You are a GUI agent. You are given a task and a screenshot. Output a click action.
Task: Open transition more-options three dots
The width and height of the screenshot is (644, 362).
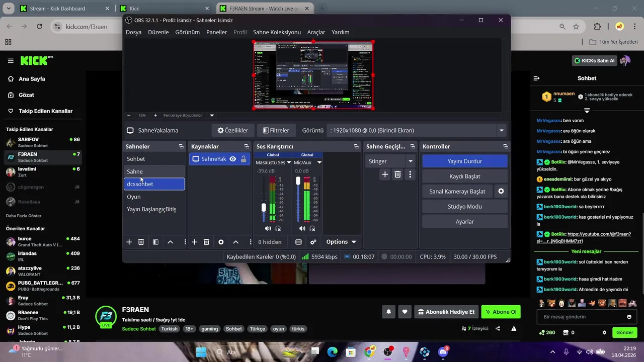pos(410,174)
